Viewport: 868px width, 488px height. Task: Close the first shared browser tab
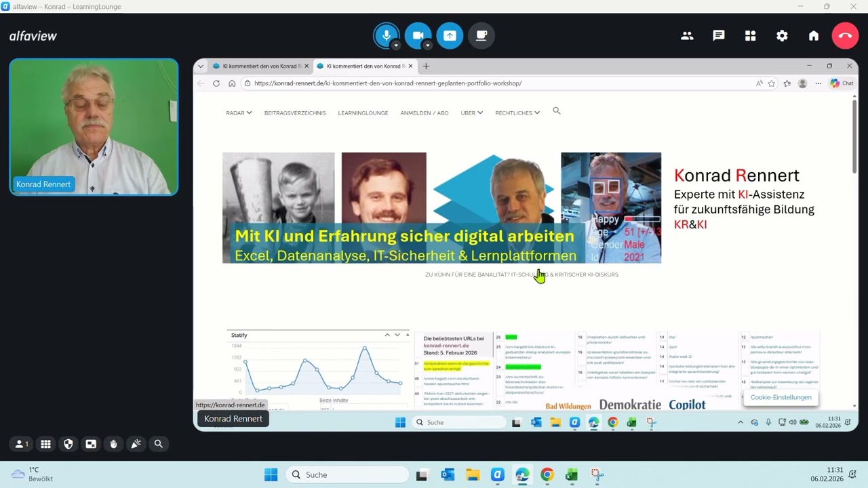tap(307, 66)
